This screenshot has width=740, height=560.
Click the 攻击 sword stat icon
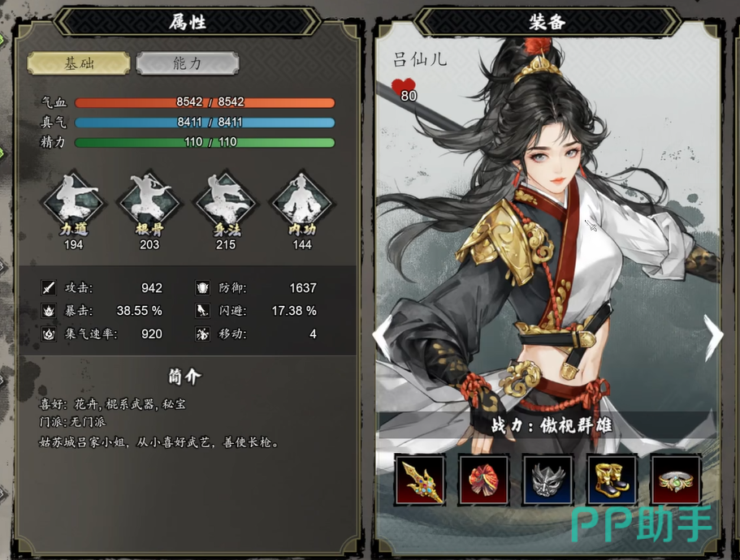point(49,287)
